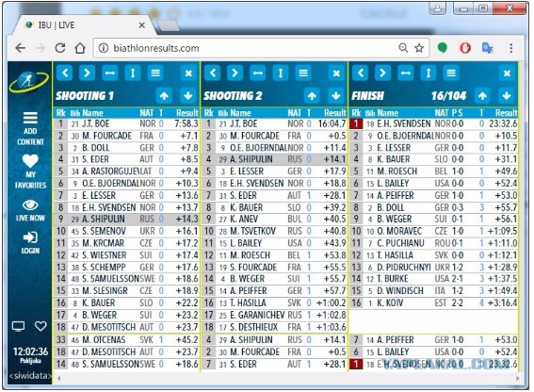
Task: Open My Favorites in sidebar
Action: click(x=30, y=171)
